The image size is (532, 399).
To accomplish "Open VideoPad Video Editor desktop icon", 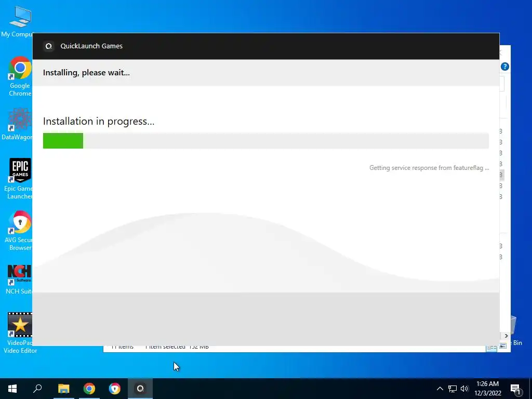I will tap(20, 333).
